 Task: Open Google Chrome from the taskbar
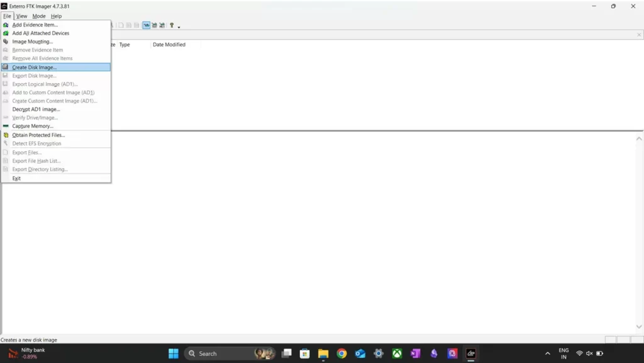tap(341, 354)
